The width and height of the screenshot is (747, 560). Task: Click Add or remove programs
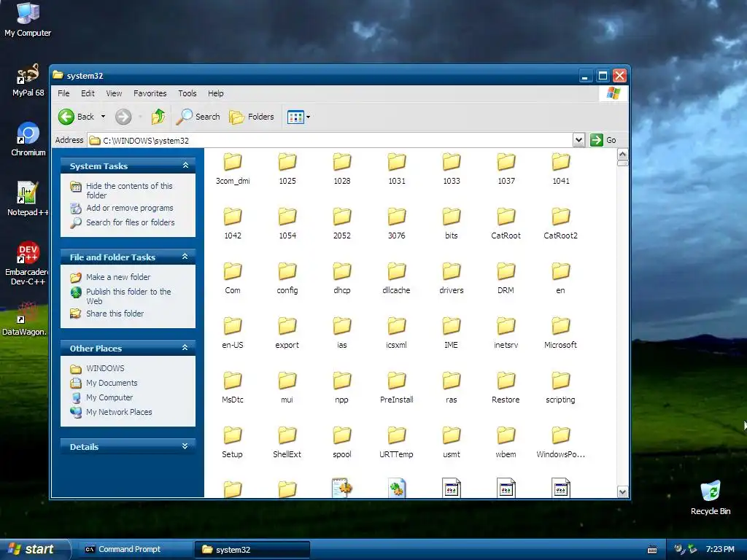[130, 208]
